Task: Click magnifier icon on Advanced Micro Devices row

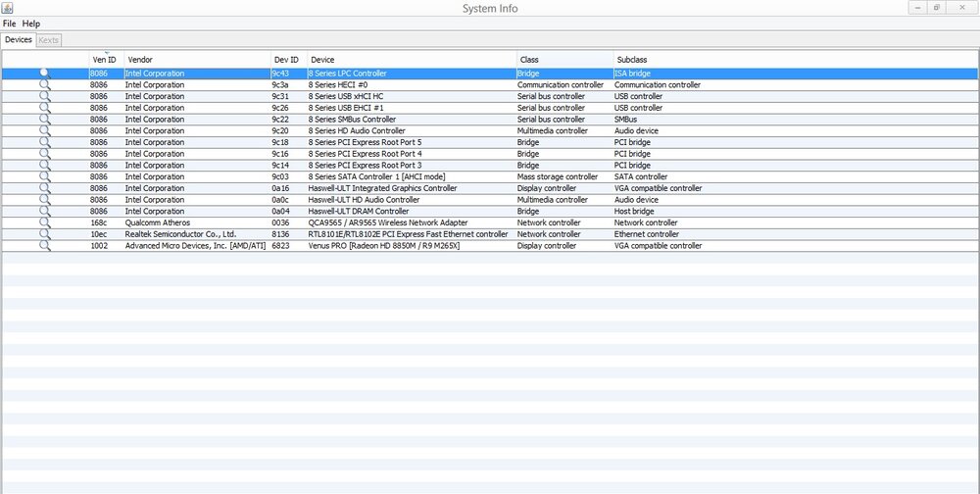Action: coord(44,246)
